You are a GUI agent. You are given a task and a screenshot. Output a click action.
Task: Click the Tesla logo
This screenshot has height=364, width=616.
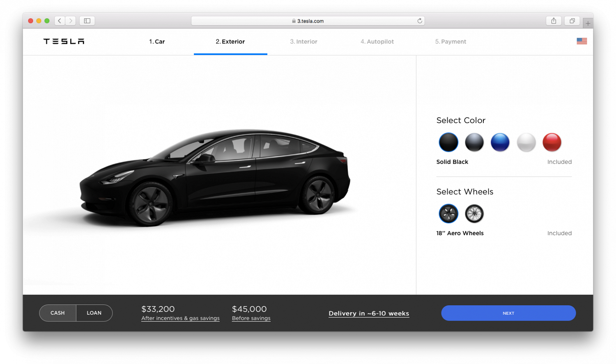pos(64,41)
